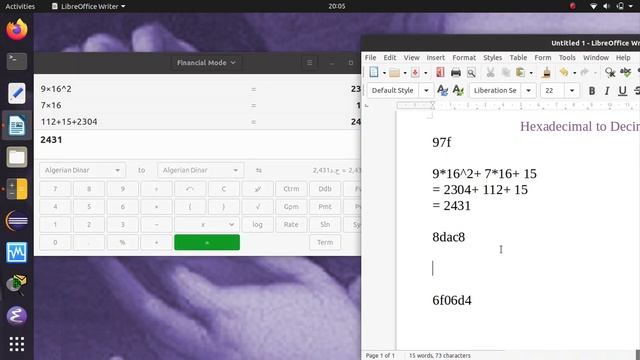640x360 pixels.
Task: Open the File menu in Writer
Action: click(x=371, y=58)
